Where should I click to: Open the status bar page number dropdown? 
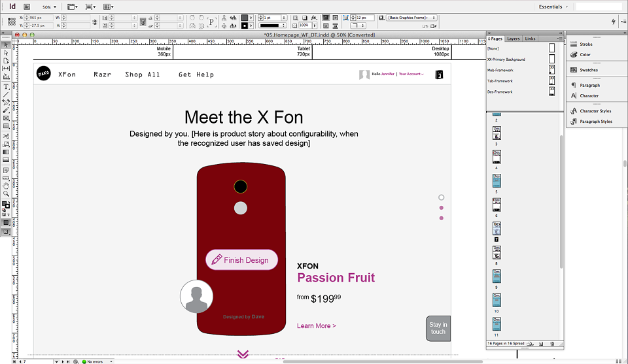click(x=56, y=361)
